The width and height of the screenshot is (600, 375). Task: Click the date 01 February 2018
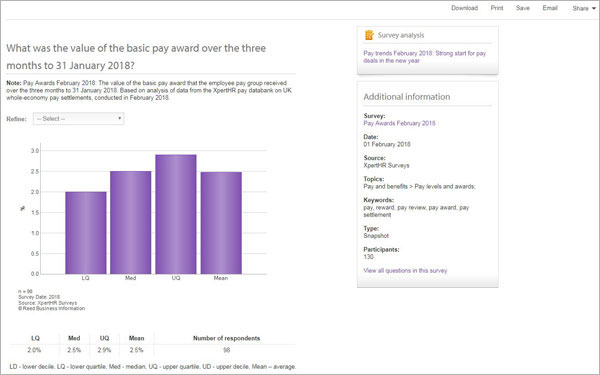(387, 144)
